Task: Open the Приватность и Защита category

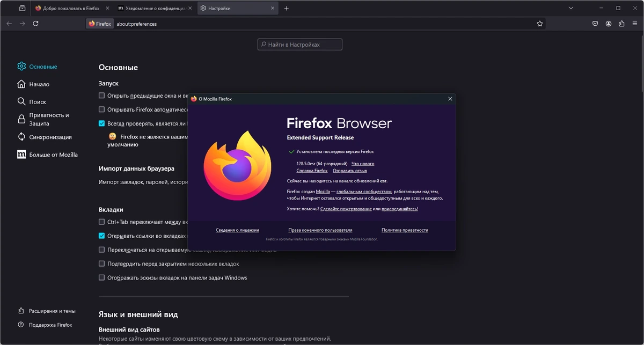Action: 43,119
